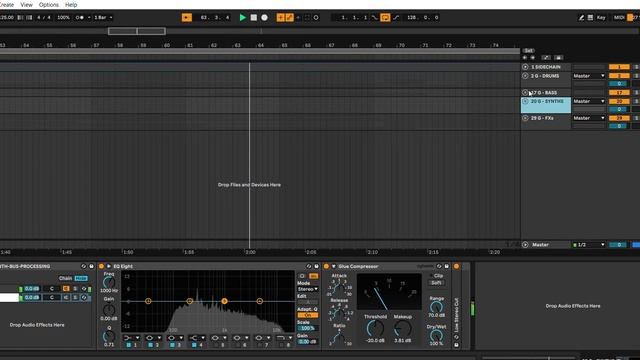
Task: Toggle EQ Eight Adaptive Q On button
Action: (x=308, y=315)
